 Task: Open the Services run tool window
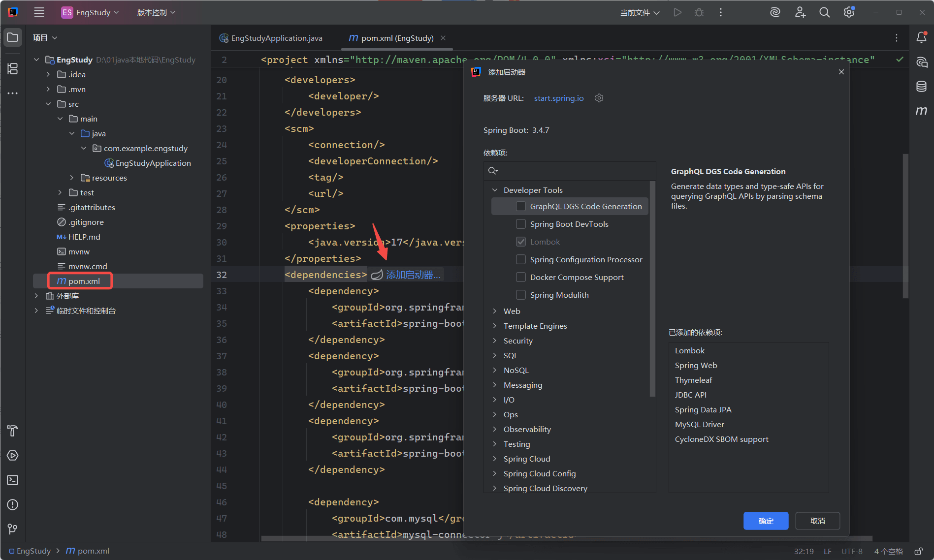tap(13, 456)
